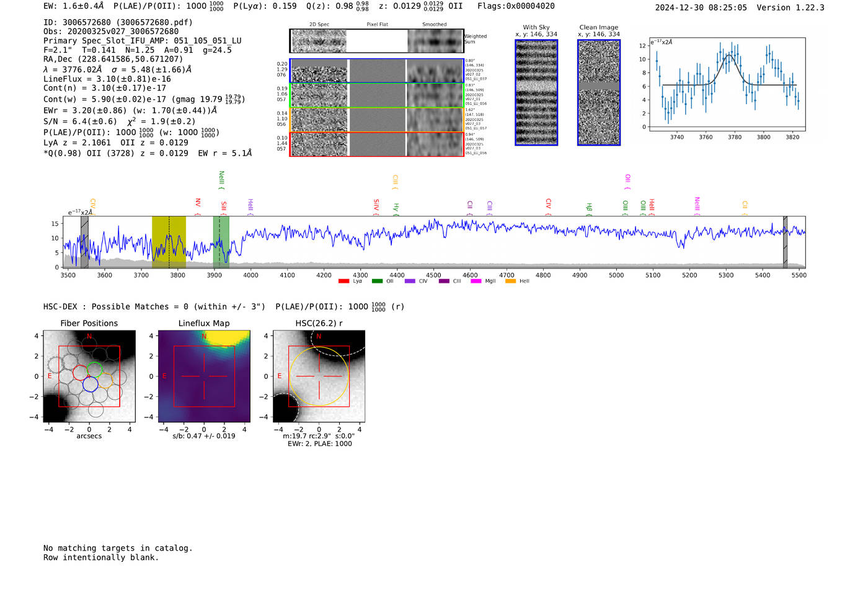The height and width of the screenshot is (591, 868).
Task: Click the gray shaded band near 5460
Action: pos(785,242)
